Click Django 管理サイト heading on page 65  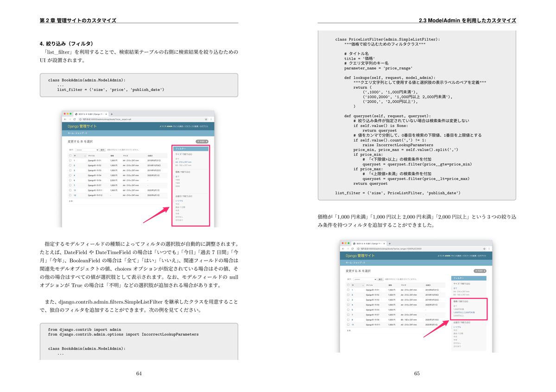coord(360,256)
